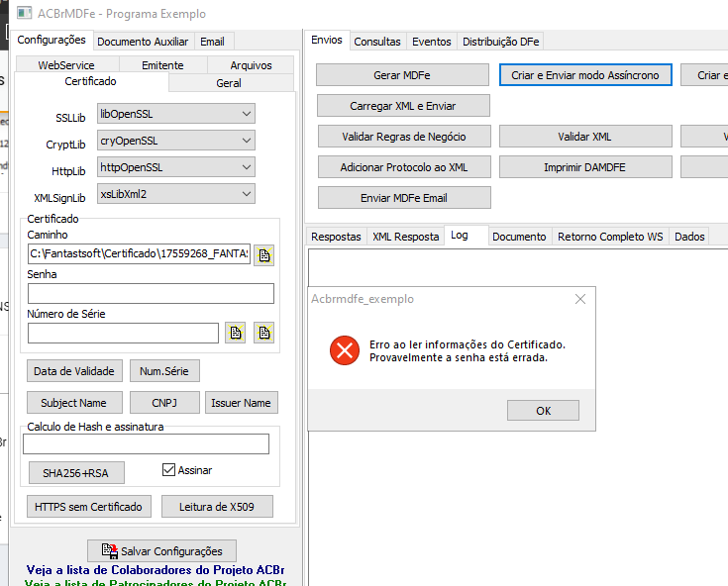The image size is (728, 586).
Task: Click the disk icon on Salvar Configurações
Action: 110,550
